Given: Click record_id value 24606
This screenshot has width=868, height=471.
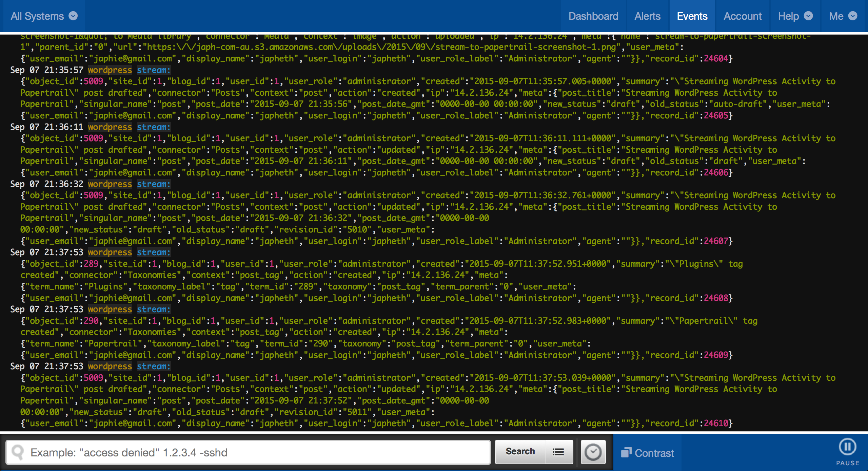Looking at the screenshot, I should click(x=716, y=172).
